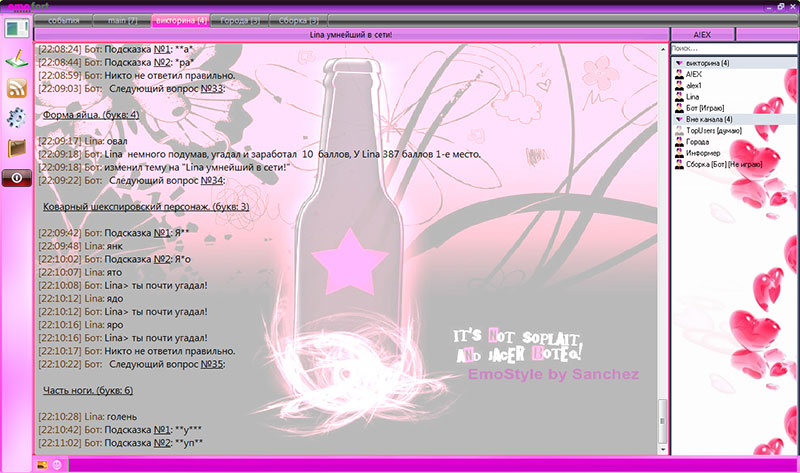Image resolution: width=800 pixels, height=473 pixels.
Task: Click the brown folder icon in sidebar
Action: point(17,148)
